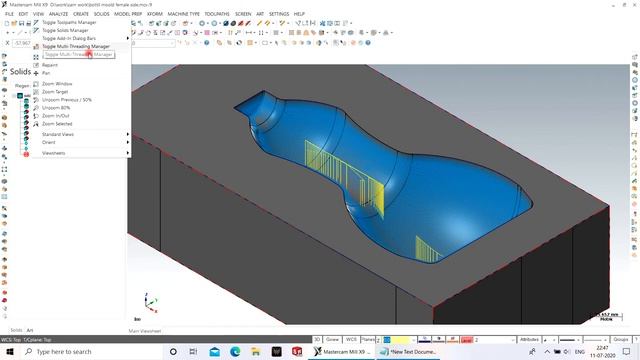Screen dimensions: 640x360
Task: Open File Explorer from the taskbar
Action: [256, 351]
